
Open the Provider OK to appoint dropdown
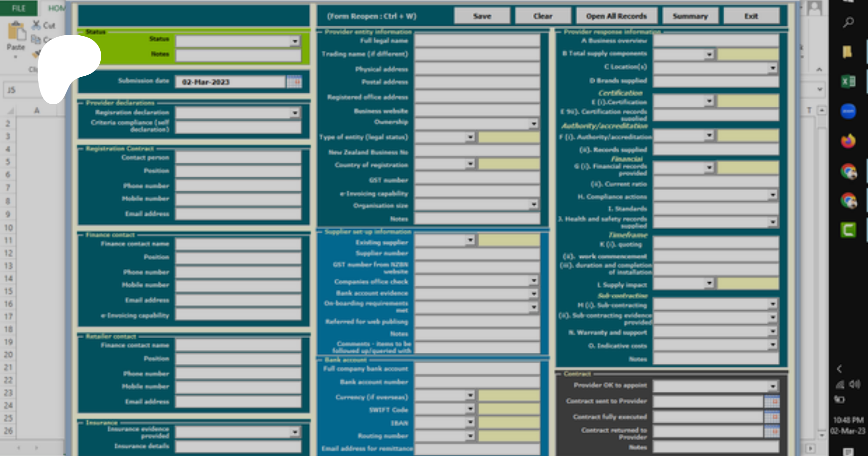point(773,387)
